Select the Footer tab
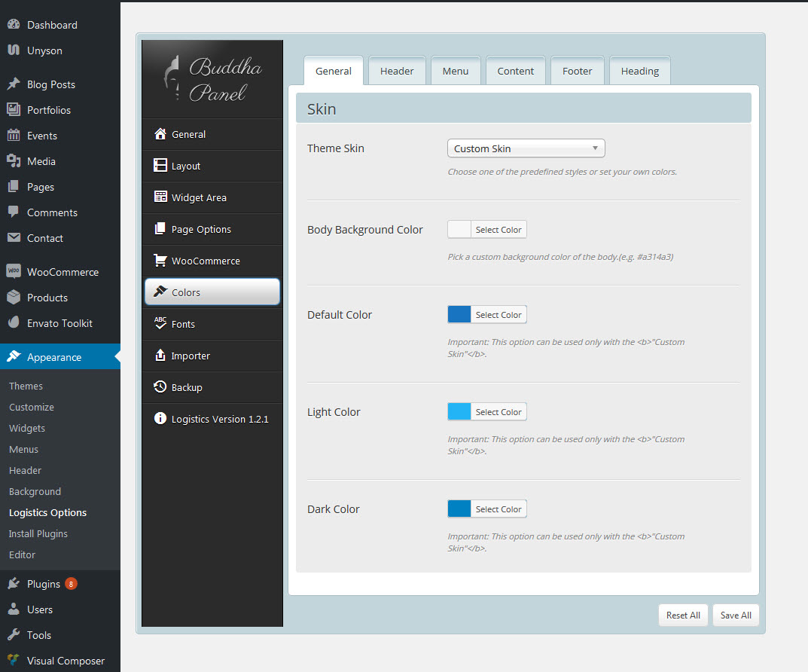Image resolution: width=808 pixels, height=672 pixels. [577, 71]
